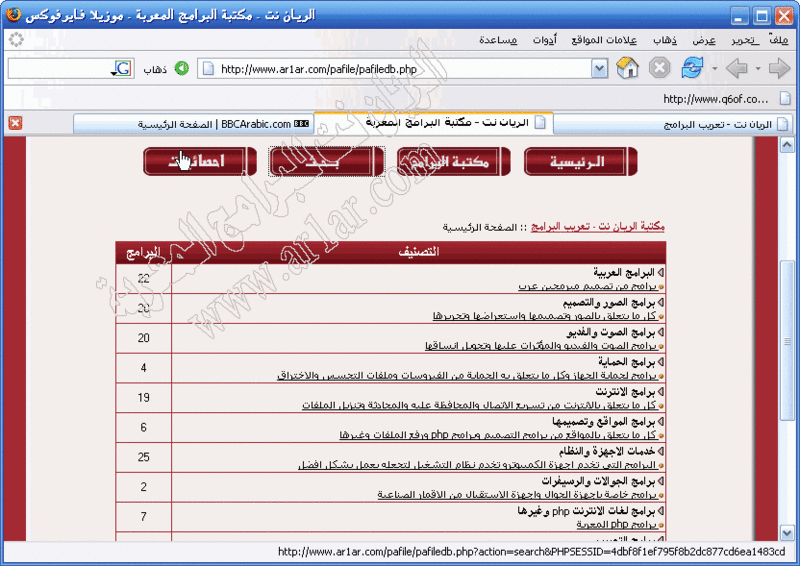800x566 pixels.
Task: Click the Google search engine icon
Action: tap(122, 68)
